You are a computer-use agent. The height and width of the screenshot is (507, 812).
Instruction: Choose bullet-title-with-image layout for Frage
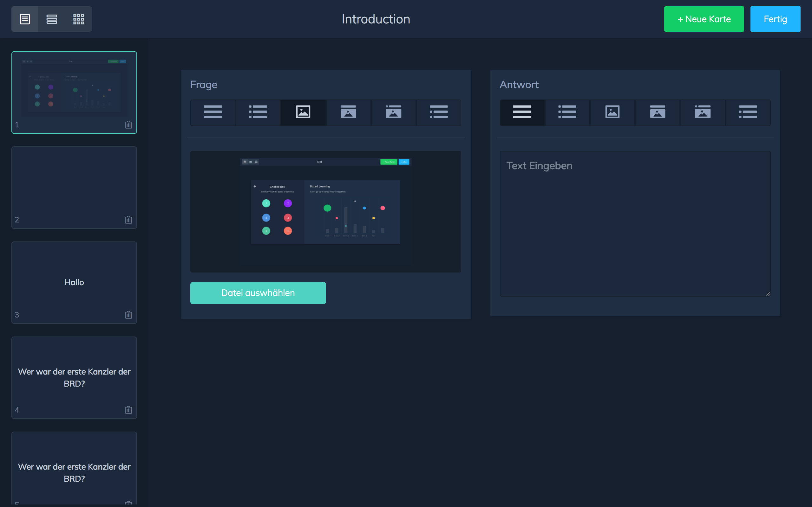393,112
